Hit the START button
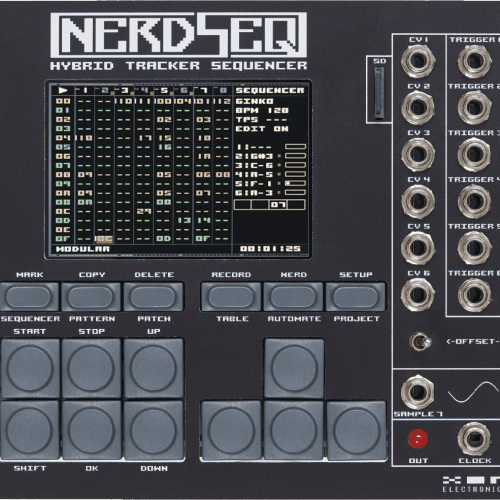This screenshot has width=500, height=500. (x=30, y=368)
